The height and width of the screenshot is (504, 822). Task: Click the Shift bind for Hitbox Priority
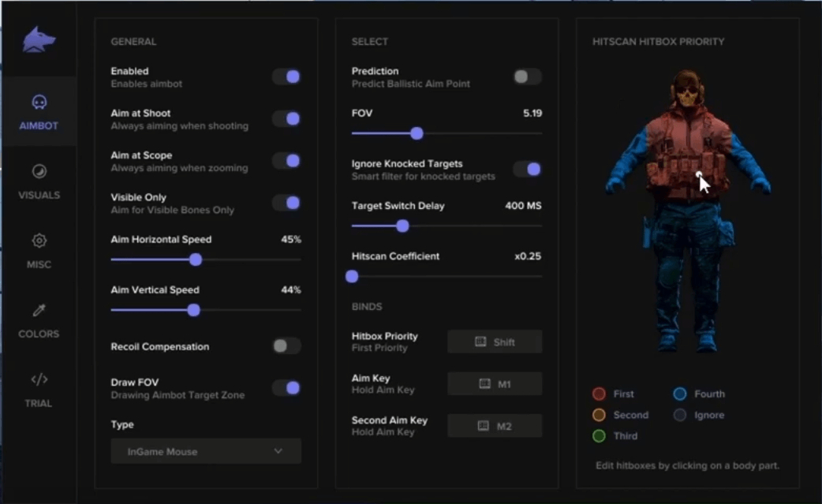(x=495, y=342)
